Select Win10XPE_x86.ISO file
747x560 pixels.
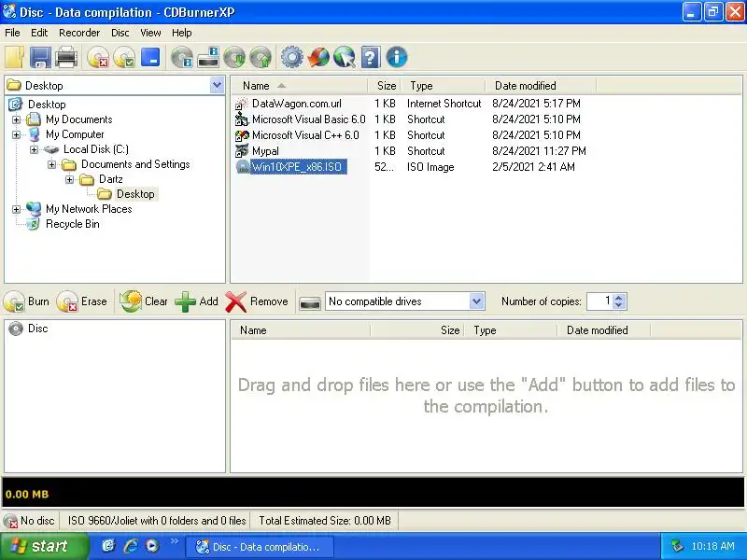coord(298,167)
